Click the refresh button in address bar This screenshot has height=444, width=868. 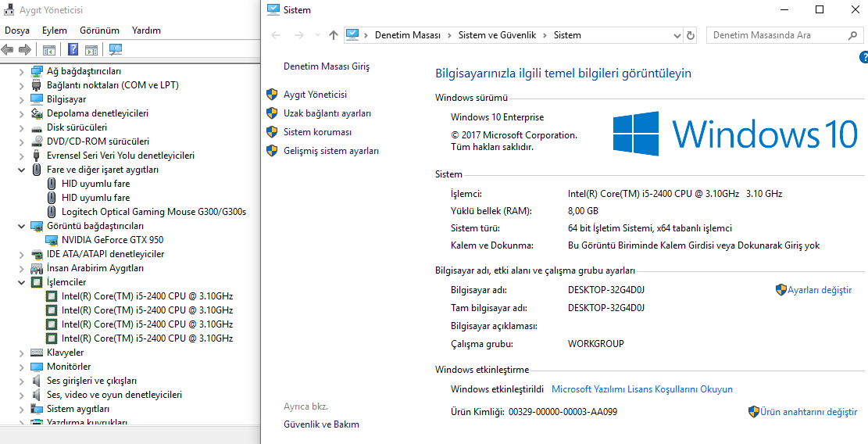(691, 35)
